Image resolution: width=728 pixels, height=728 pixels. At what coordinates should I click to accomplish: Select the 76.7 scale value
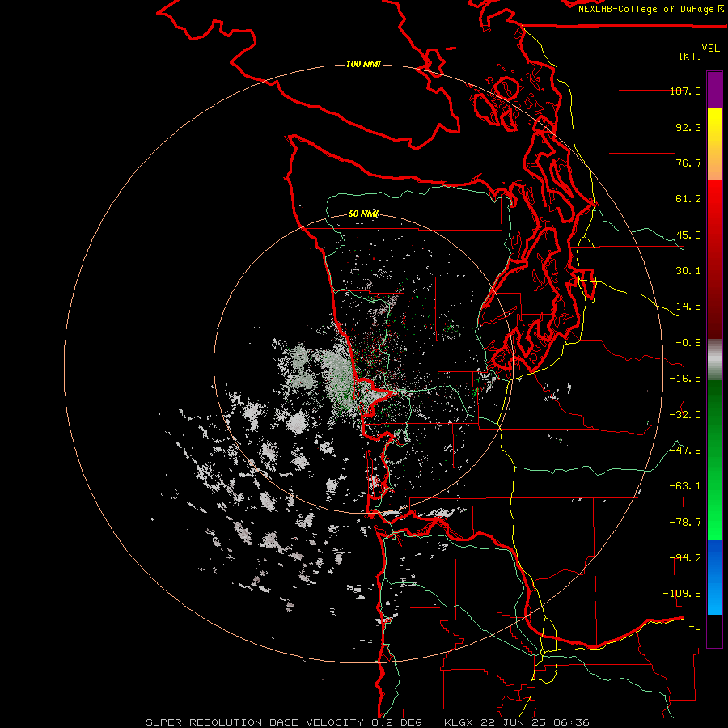688,163
